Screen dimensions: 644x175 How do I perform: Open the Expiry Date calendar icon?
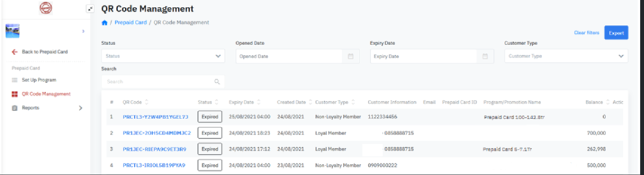tap(485, 56)
